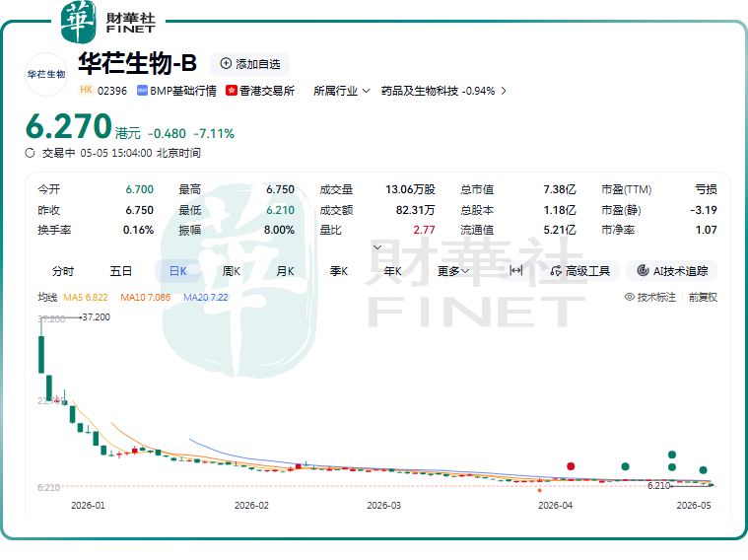Click the red Hong Kong exchange flag icon

[x=232, y=91]
